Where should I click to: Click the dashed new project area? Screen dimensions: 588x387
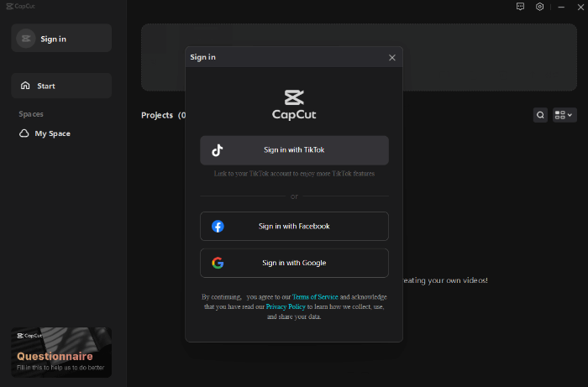click(359, 57)
